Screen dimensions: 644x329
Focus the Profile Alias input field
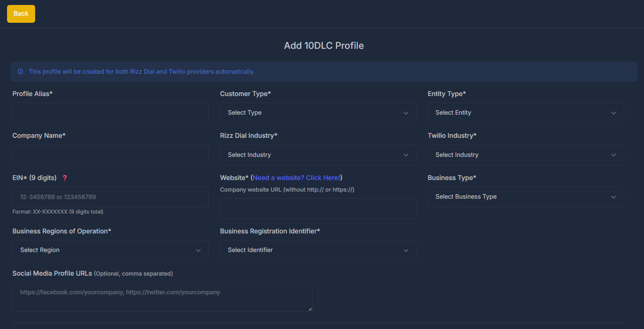(x=110, y=113)
